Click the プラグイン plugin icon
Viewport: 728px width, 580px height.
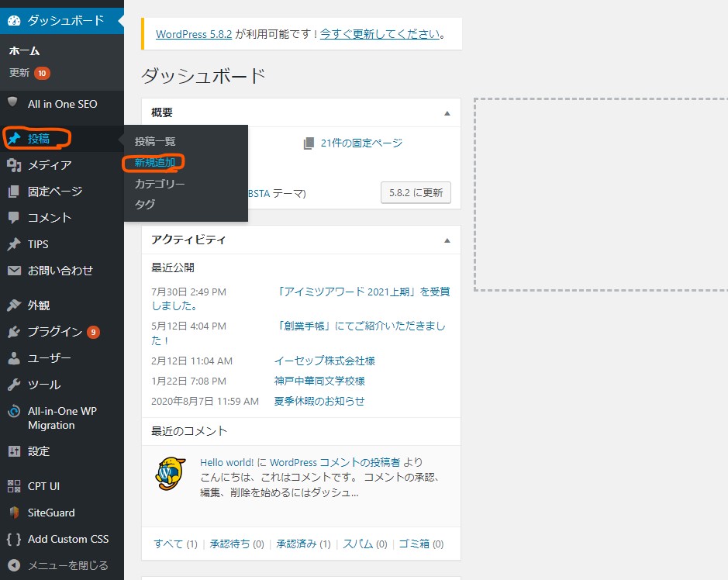(14, 331)
